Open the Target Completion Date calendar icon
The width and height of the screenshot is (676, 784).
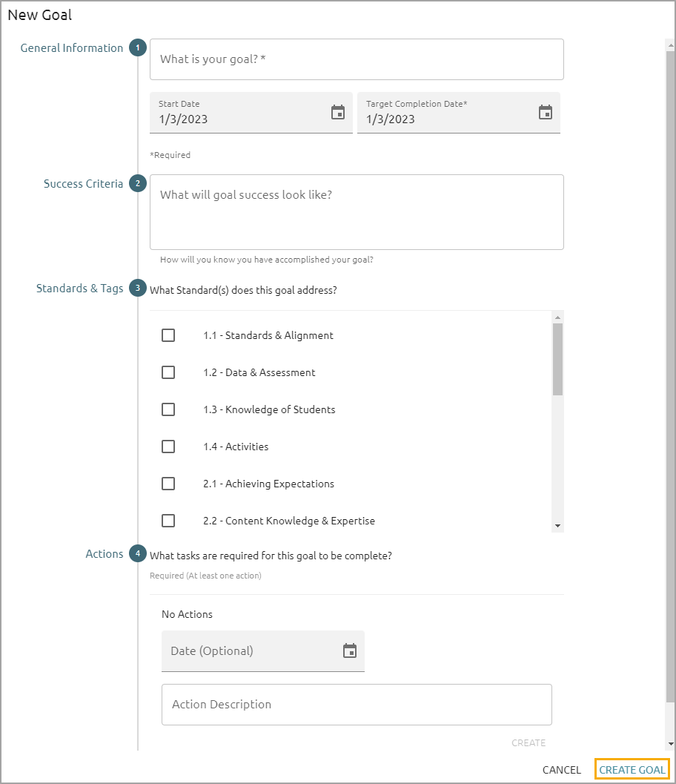pos(546,113)
